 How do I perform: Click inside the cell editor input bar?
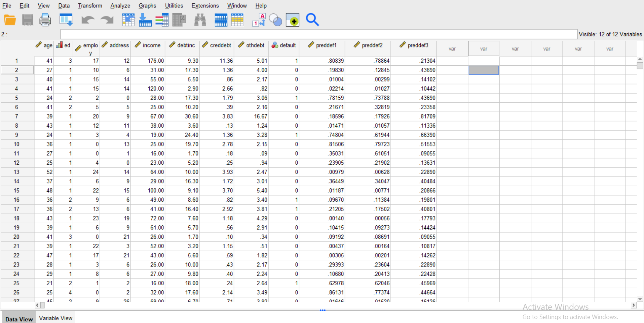coord(319,34)
